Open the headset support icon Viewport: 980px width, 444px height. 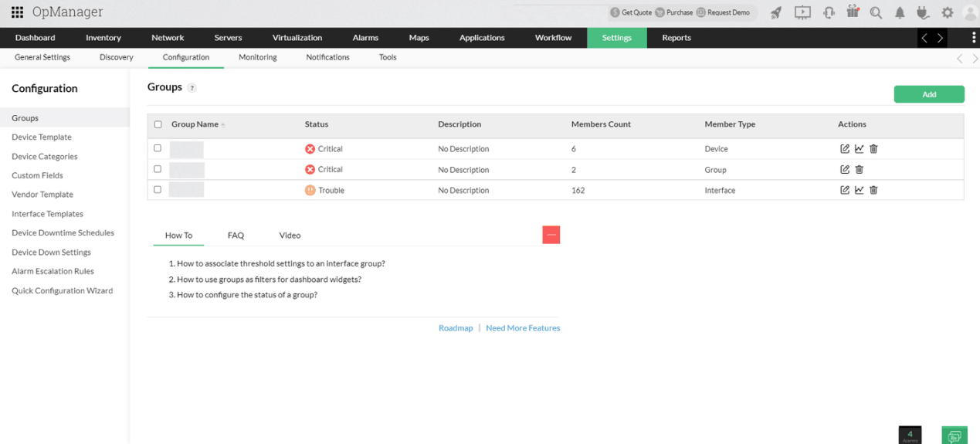click(829, 12)
